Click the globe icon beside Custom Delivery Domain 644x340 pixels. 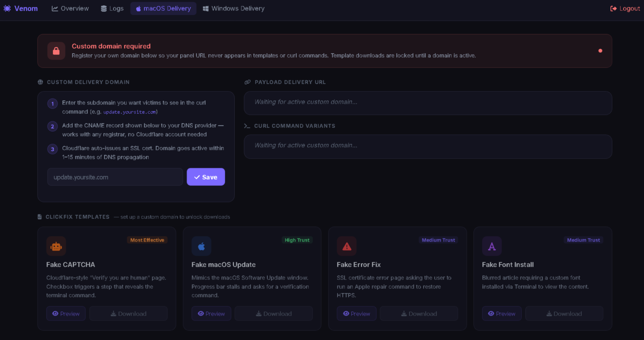tap(40, 82)
